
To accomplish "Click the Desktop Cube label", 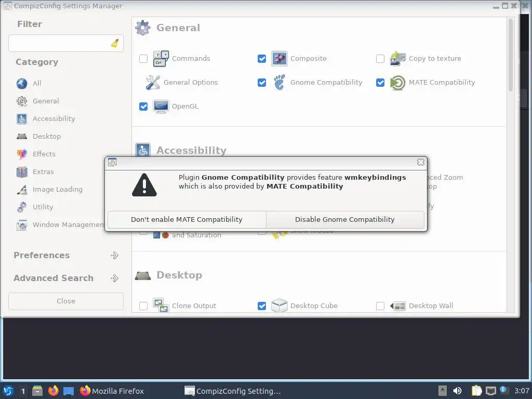I will (x=314, y=305).
